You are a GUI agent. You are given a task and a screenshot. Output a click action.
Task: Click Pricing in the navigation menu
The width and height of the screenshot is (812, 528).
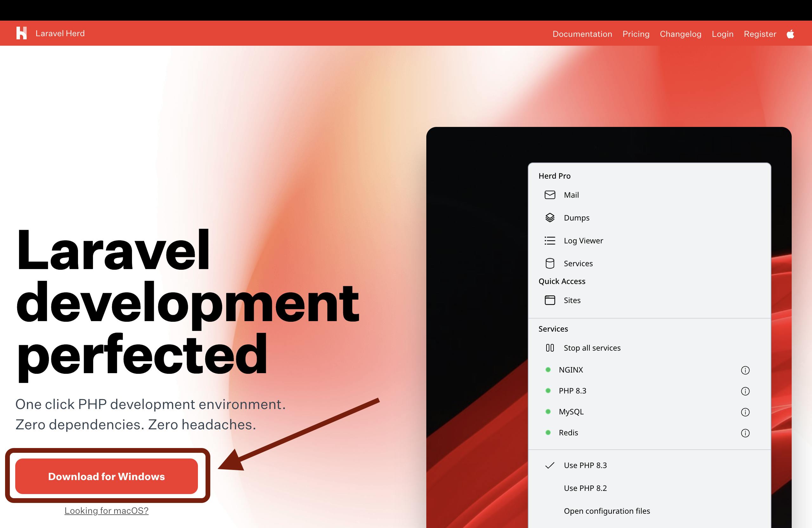[636, 34]
